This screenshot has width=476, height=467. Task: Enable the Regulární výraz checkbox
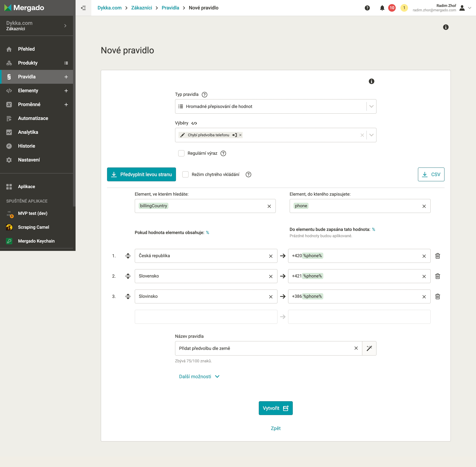[181, 153]
